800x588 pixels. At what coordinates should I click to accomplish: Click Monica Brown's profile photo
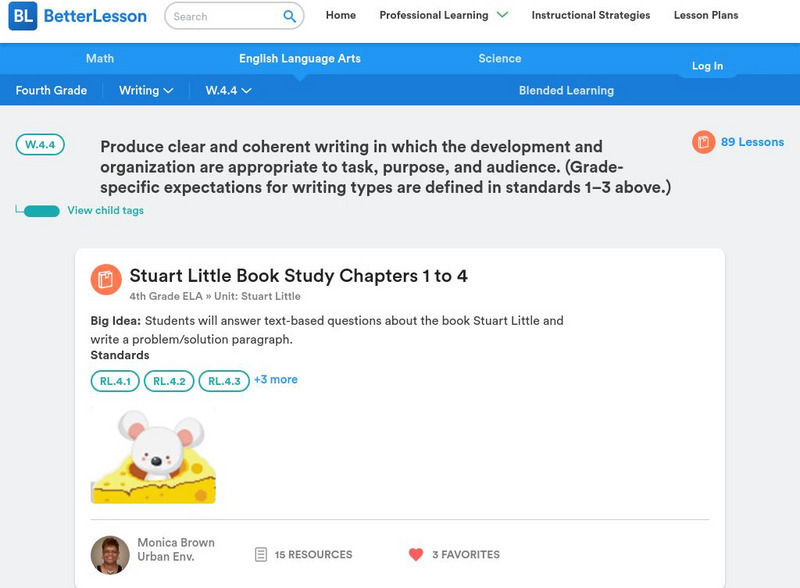coord(110,555)
